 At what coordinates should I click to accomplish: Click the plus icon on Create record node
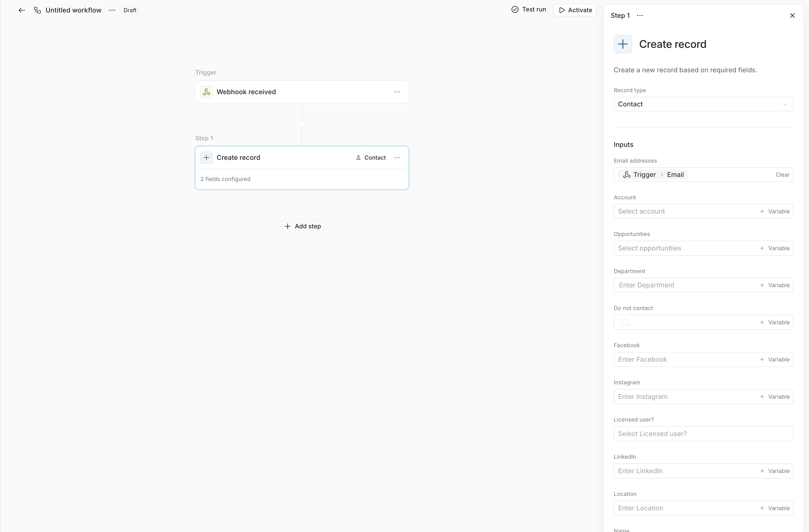pos(206,157)
